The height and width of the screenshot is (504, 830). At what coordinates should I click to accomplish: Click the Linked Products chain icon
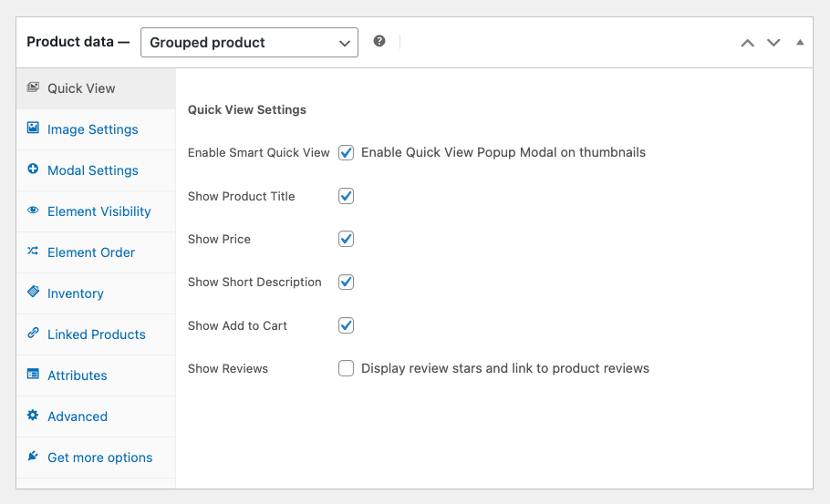click(x=33, y=334)
